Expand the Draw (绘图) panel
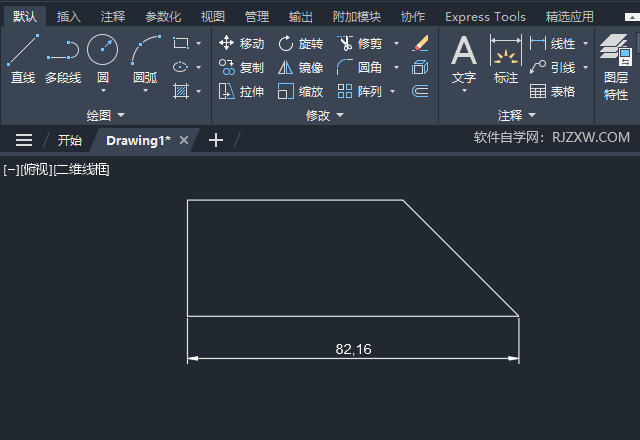 105,116
